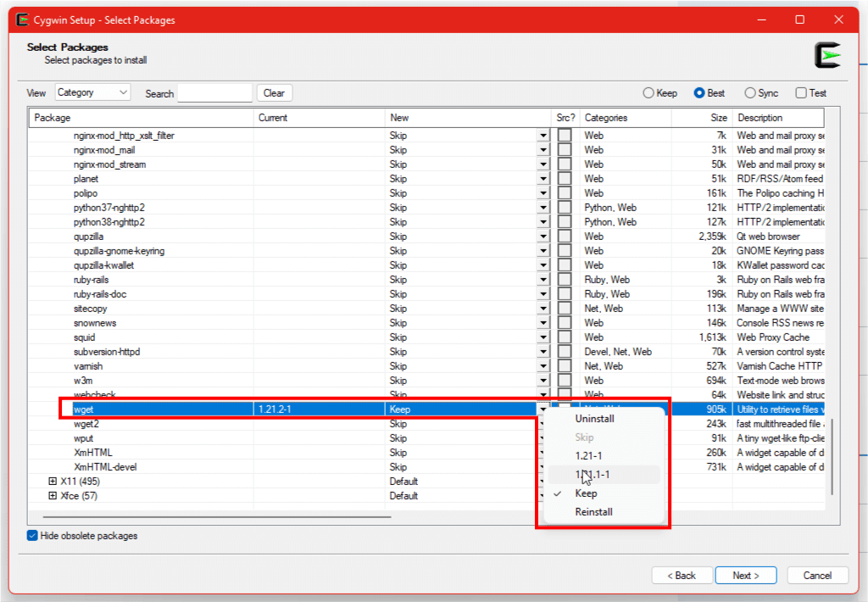
Task: Click the horizontal scrollbar of the package list
Action: 217,517
